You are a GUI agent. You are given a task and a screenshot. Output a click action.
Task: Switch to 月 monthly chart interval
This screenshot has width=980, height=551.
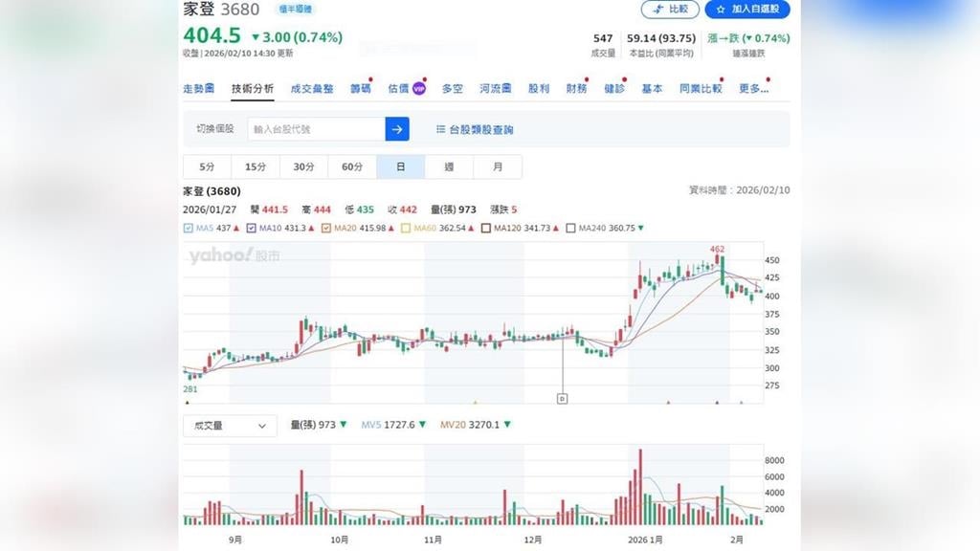tap(498, 166)
